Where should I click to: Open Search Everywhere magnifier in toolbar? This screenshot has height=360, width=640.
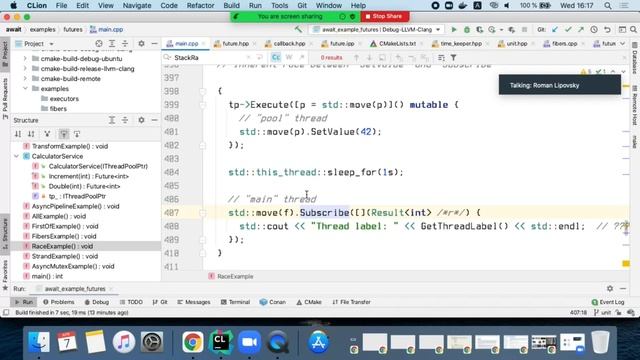[x=633, y=29]
